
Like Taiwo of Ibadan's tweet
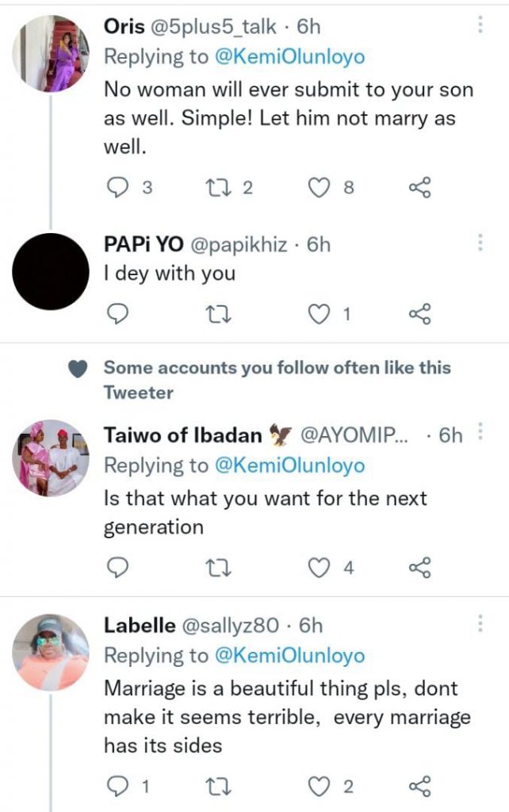click(318, 567)
